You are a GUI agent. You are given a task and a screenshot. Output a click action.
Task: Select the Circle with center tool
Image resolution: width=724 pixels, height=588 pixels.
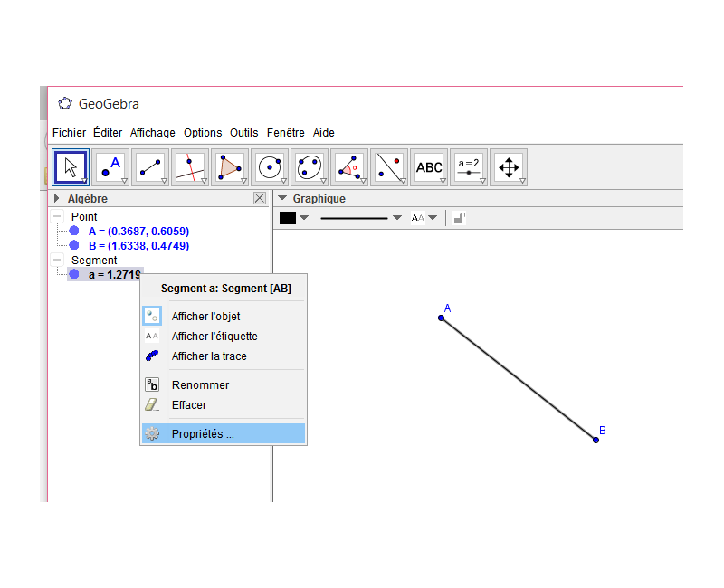tap(270, 167)
